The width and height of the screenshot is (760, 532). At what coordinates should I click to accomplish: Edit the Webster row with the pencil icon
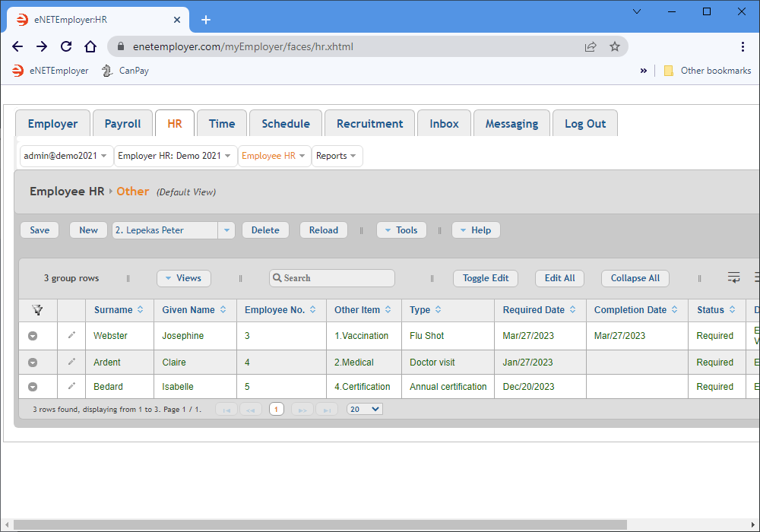coord(71,335)
